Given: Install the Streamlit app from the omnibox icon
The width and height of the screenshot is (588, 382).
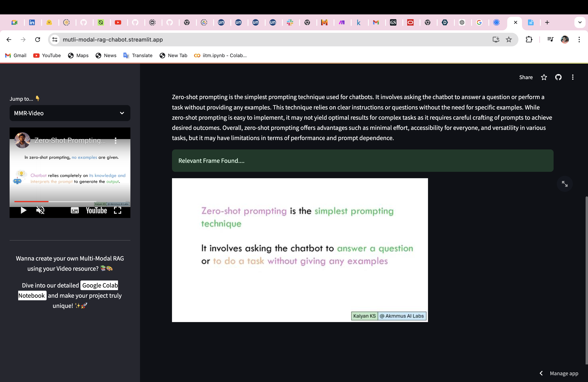Looking at the screenshot, I should (496, 40).
